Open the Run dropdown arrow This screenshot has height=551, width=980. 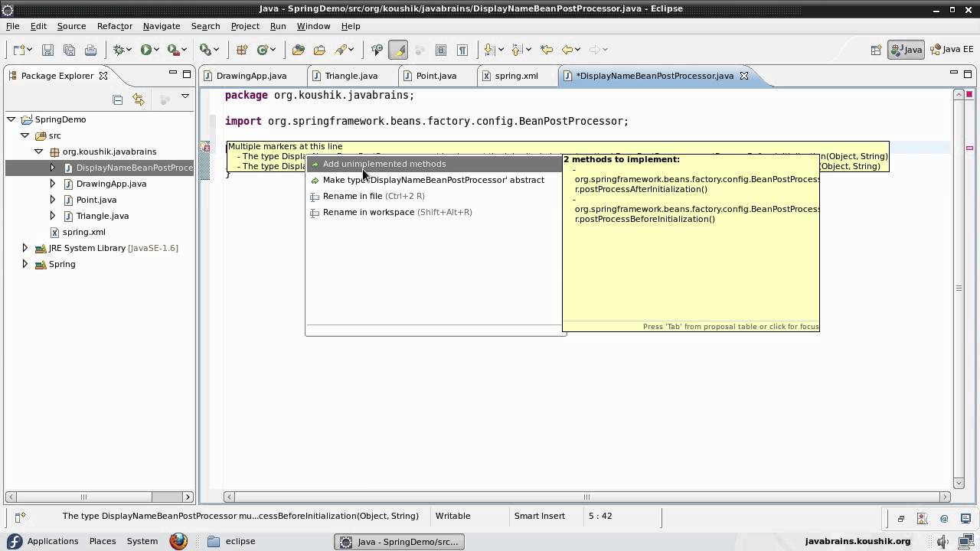[x=157, y=50]
